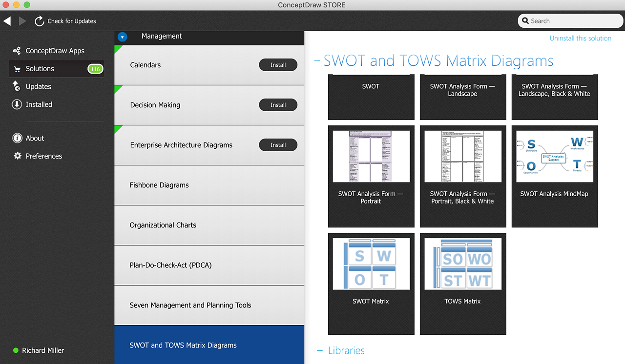This screenshot has height=364, width=625.
Task: Open SWOT Analysis Form — Portrait thumbnail
Action: 371,156
